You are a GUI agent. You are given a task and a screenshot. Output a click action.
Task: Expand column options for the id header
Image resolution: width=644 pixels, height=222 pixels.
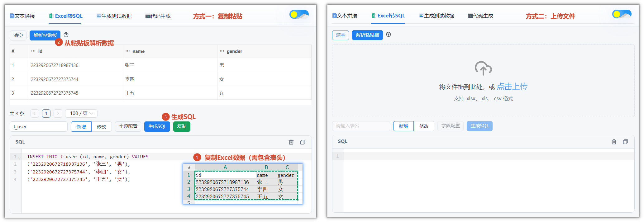click(x=33, y=51)
